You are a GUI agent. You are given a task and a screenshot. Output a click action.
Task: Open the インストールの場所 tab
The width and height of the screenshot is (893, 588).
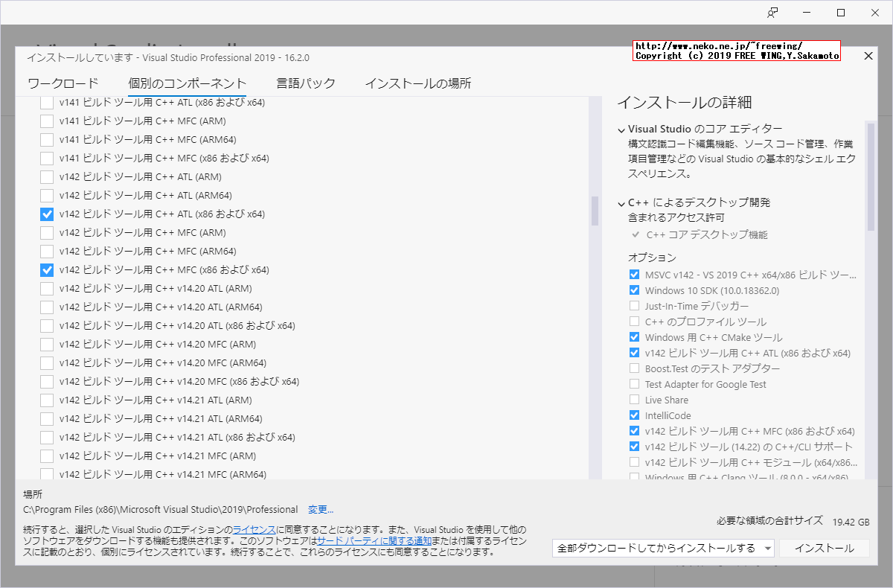tap(417, 83)
